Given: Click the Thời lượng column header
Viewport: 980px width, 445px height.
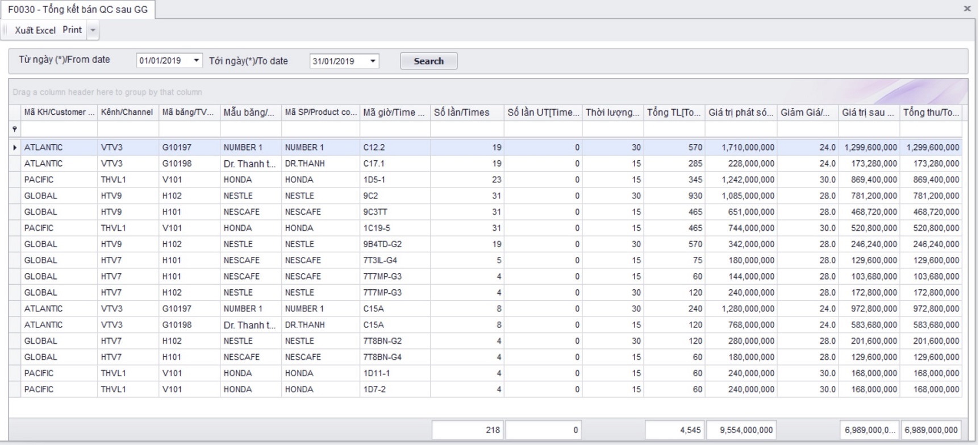Looking at the screenshot, I should pos(613,113).
